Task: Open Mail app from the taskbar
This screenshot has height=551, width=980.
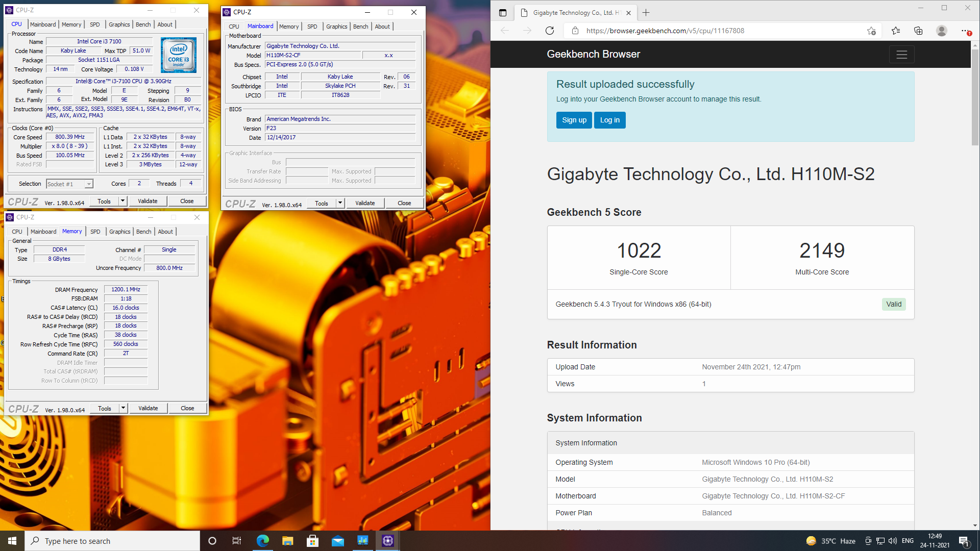Action: [x=337, y=541]
